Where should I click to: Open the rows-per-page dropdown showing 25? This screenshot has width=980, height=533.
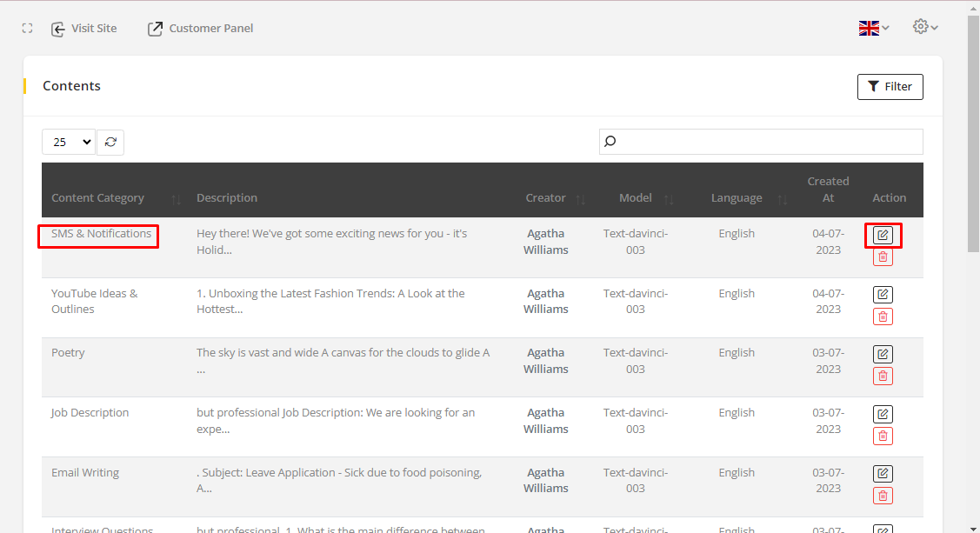pos(69,142)
